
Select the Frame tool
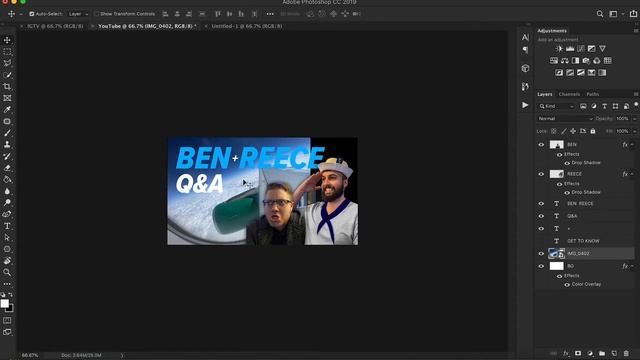(x=7, y=98)
